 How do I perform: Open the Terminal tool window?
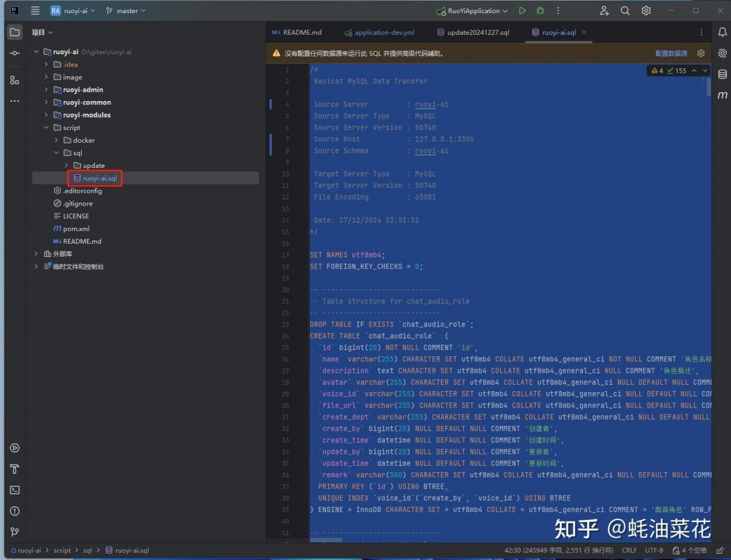click(15, 490)
